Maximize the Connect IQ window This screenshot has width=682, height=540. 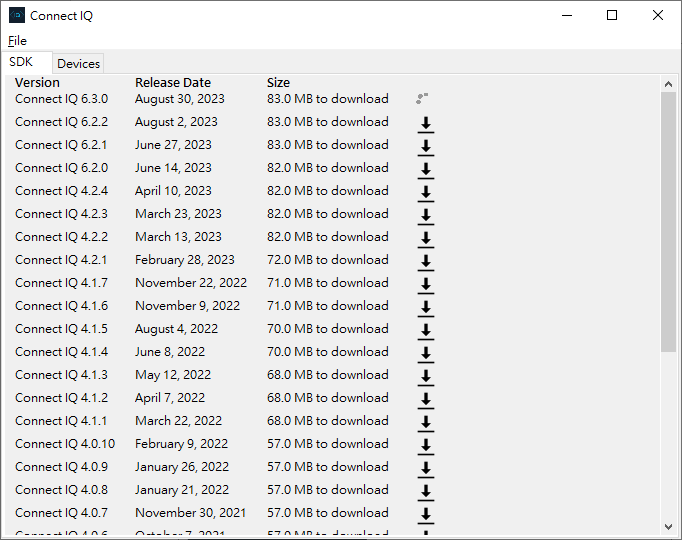(612, 16)
